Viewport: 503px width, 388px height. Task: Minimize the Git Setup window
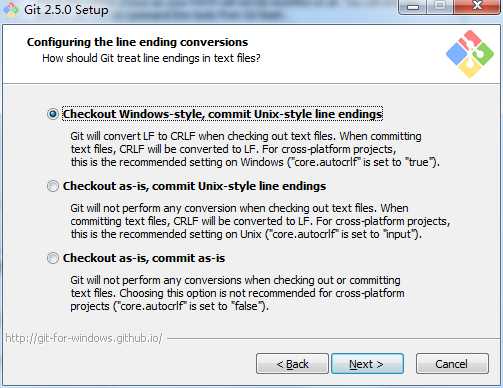(413, 7)
